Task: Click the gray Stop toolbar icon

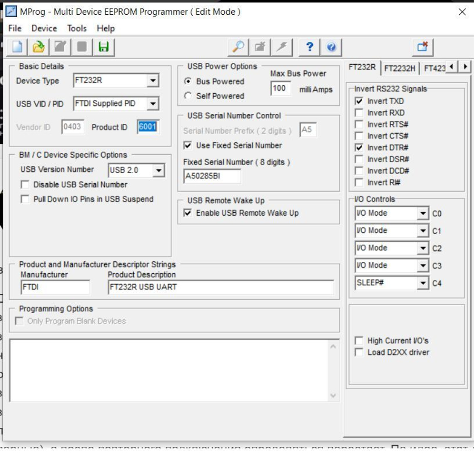Action: tap(82, 47)
